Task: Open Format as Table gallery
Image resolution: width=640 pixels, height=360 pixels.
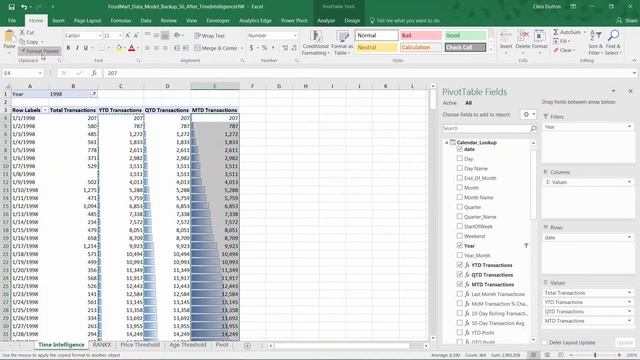Action: coord(342,43)
